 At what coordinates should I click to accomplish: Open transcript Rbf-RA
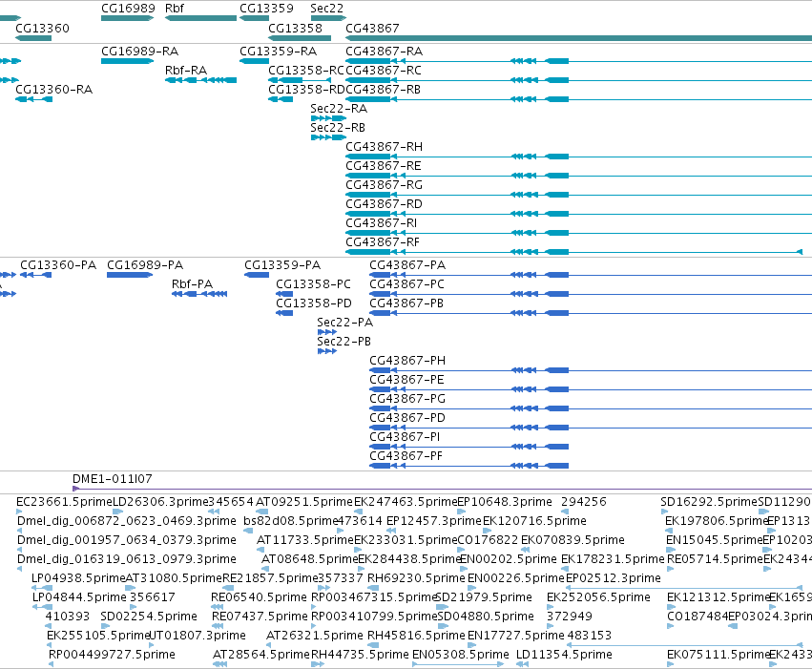186,71
